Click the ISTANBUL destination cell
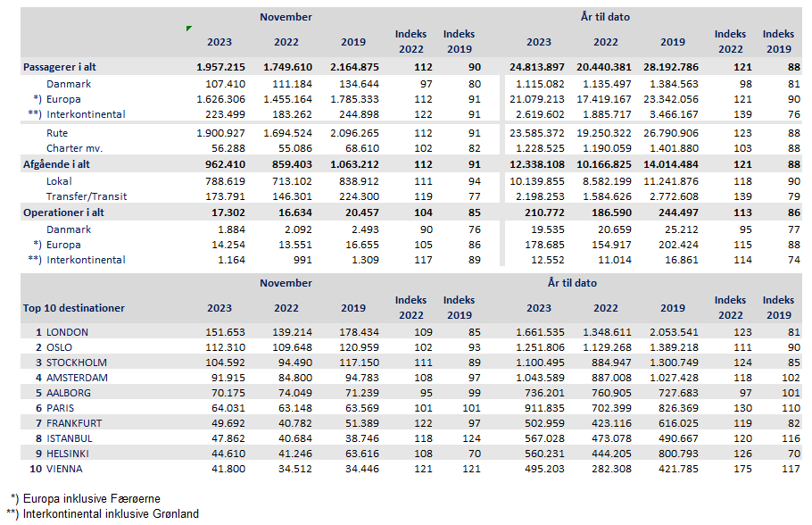Image resolution: width=812 pixels, height=525 pixels. [x=71, y=438]
